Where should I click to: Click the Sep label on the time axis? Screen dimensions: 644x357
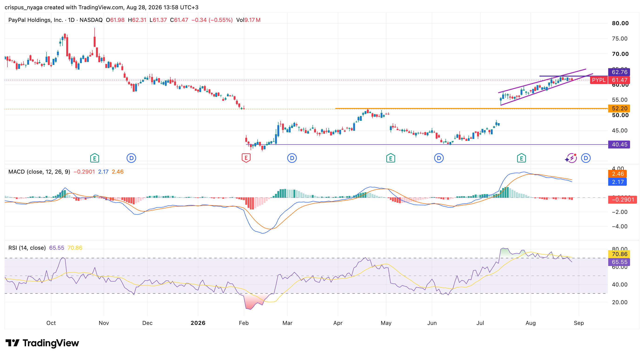(x=579, y=323)
